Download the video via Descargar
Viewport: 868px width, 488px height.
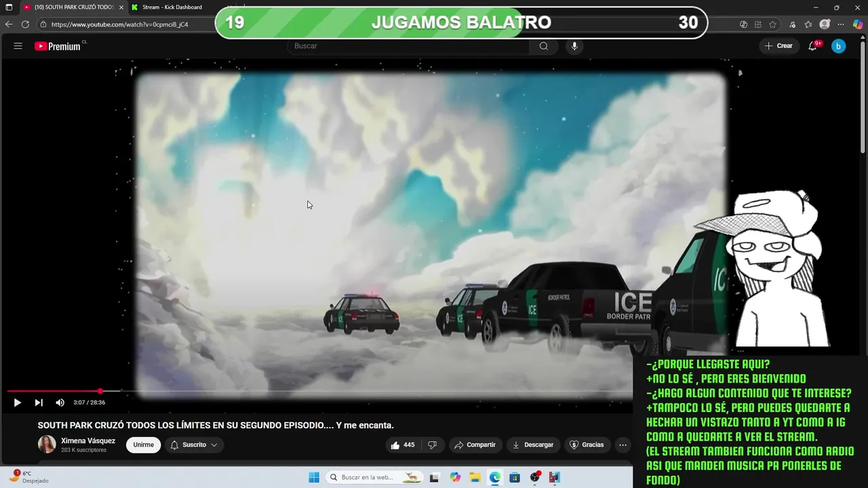click(x=533, y=445)
